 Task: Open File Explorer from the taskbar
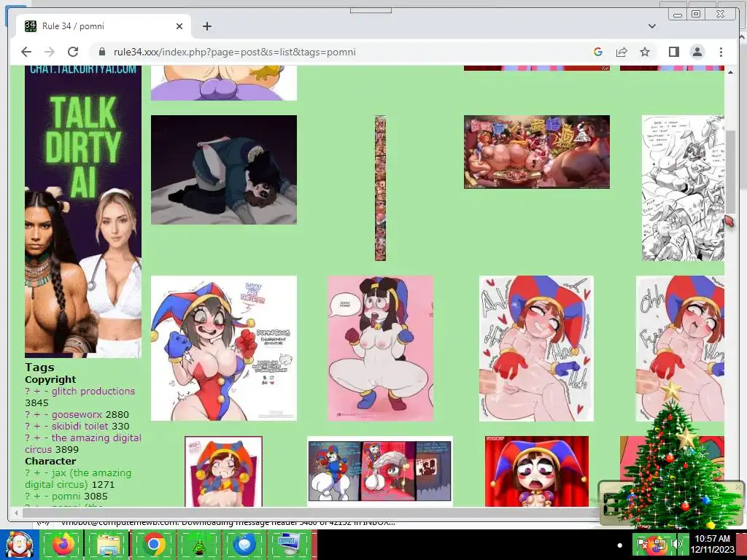point(108,544)
